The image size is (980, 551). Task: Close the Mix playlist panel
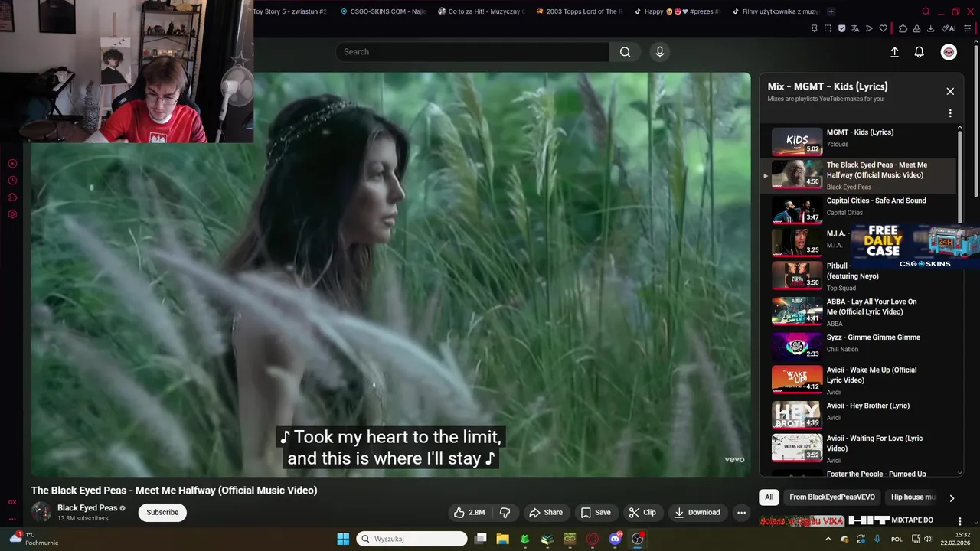(950, 91)
